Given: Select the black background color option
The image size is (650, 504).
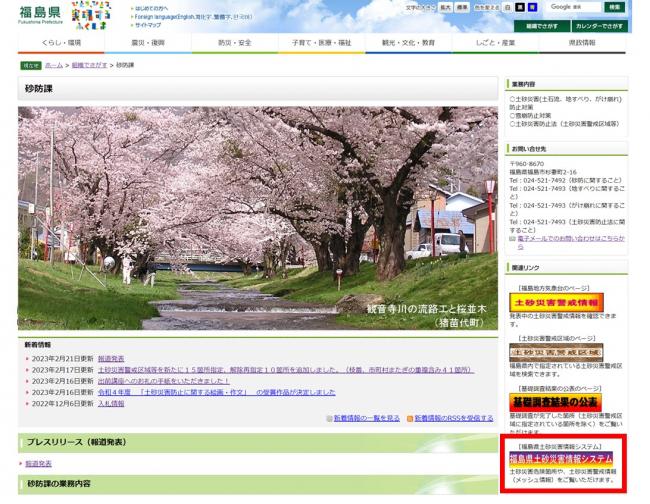Looking at the screenshot, I should pos(519,7).
